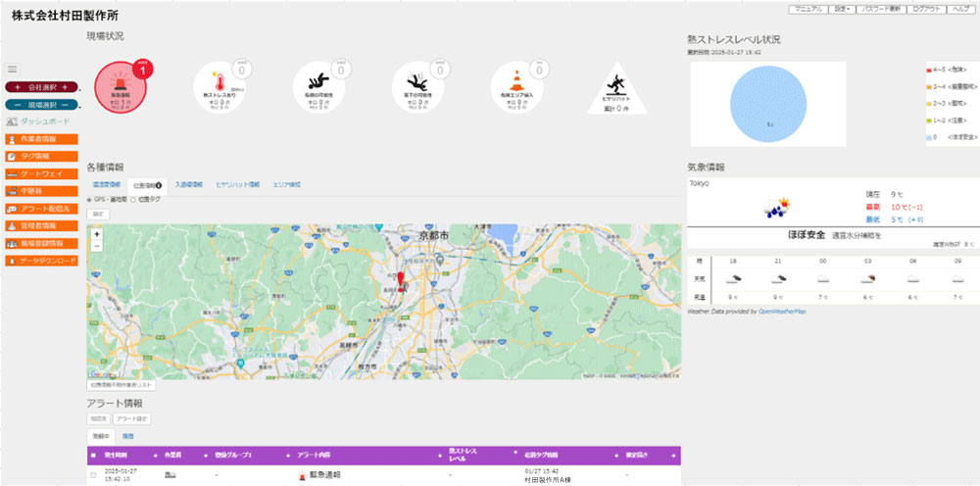
Task: Open the danger area traffic cone icon
Action: pyautogui.click(x=517, y=85)
